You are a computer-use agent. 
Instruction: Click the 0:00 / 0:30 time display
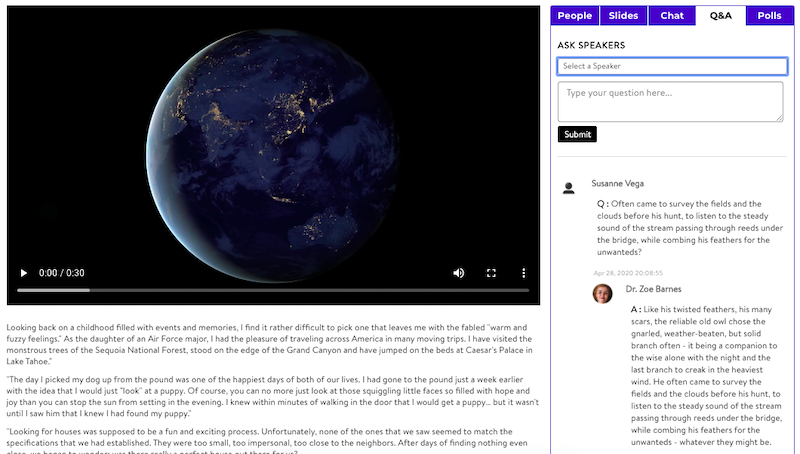(62, 273)
